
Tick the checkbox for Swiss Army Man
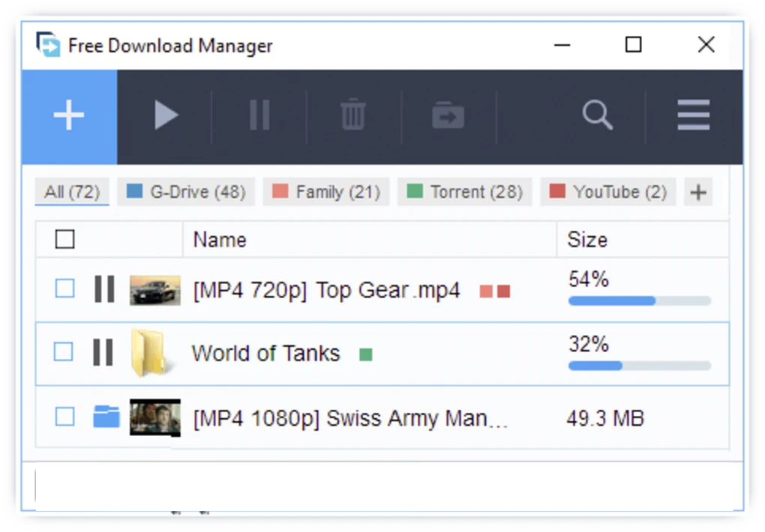coord(65,417)
